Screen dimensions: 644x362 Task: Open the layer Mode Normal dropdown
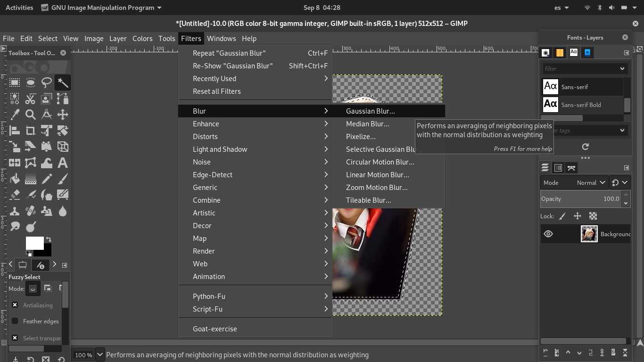pos(589,182)
